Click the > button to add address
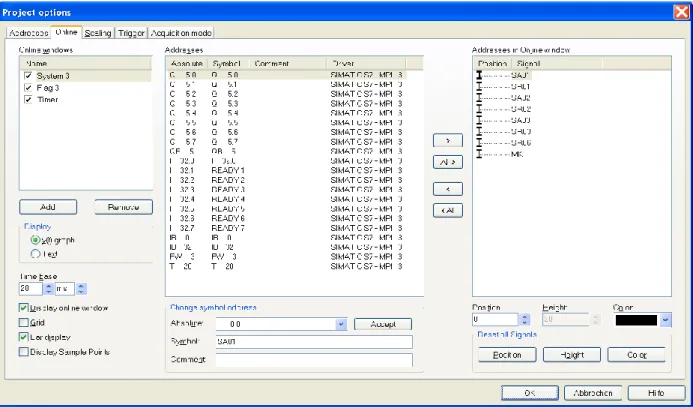 [448, 140]
